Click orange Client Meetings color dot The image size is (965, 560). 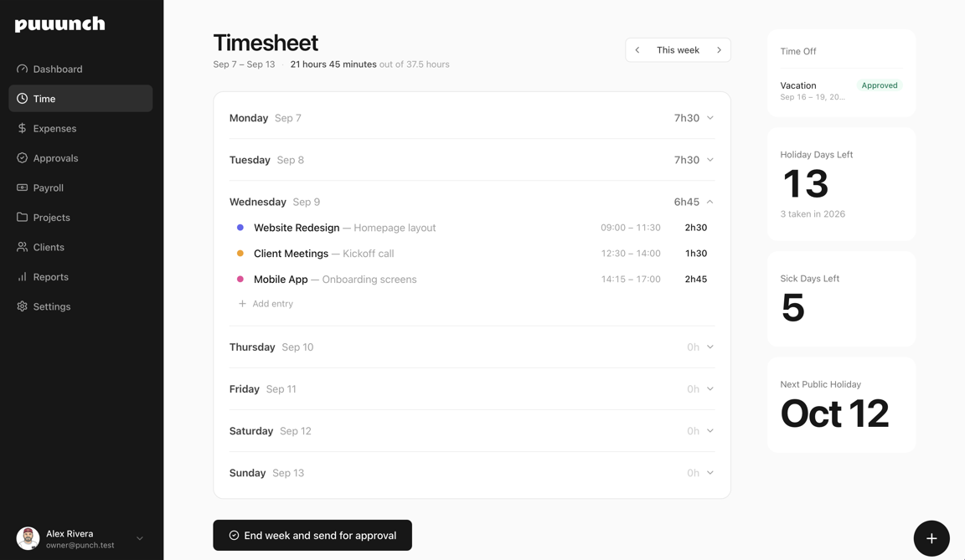point(240,254)
